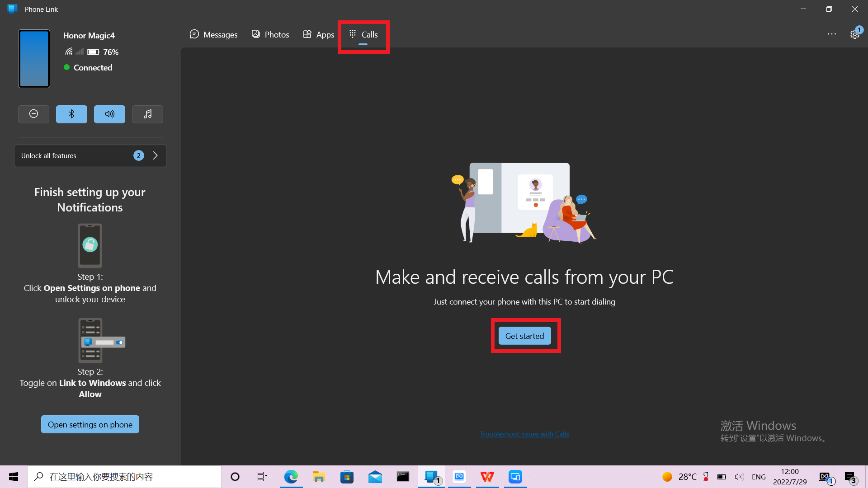Click system volume speaker tray icon

(x=739, y=477)
